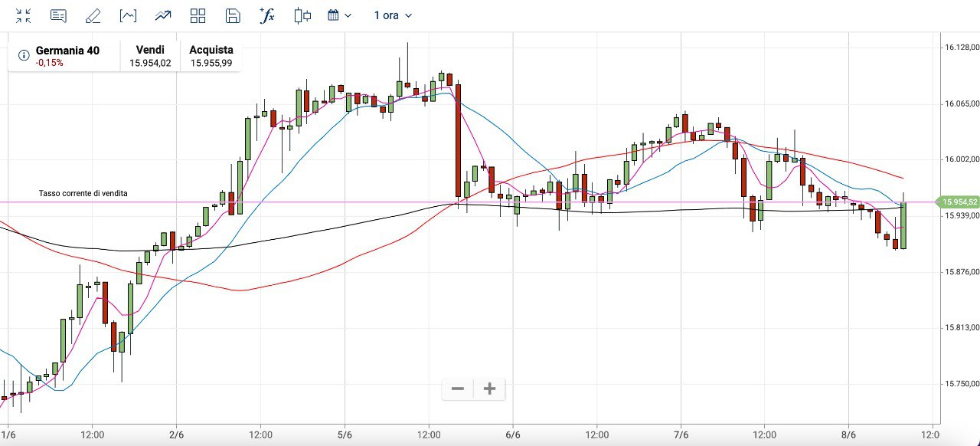Select the pencil drawing tool
The height and width of the screenshot is (446, 980).
point(93,15)
